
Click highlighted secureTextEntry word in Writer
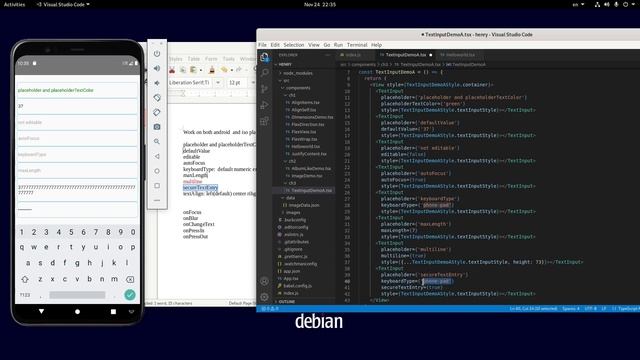coord(200,188)
